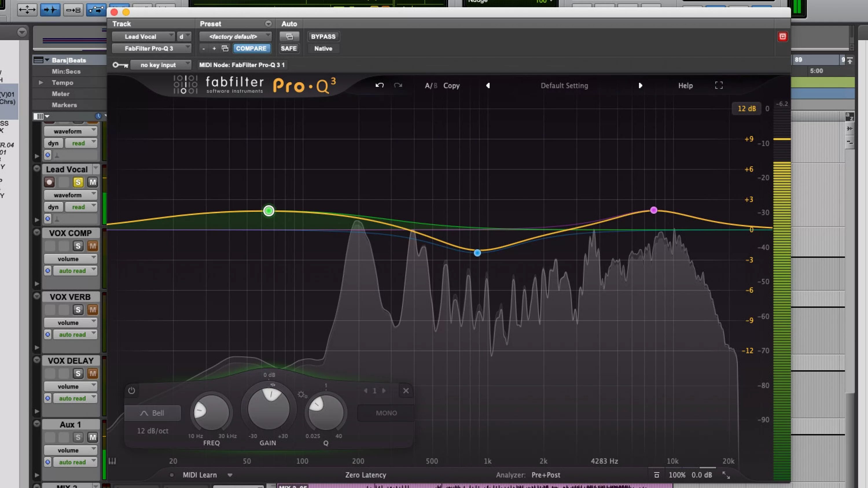The image size is (868, 488).
Task: Solo the Lead Vocal track
Action: [x=78, y=182]
